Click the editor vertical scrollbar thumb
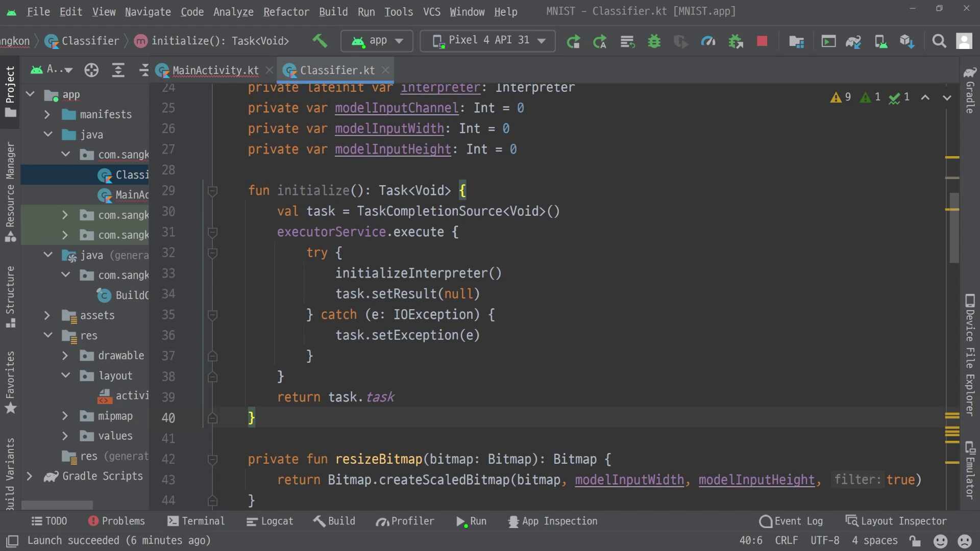 pos(953,227)
